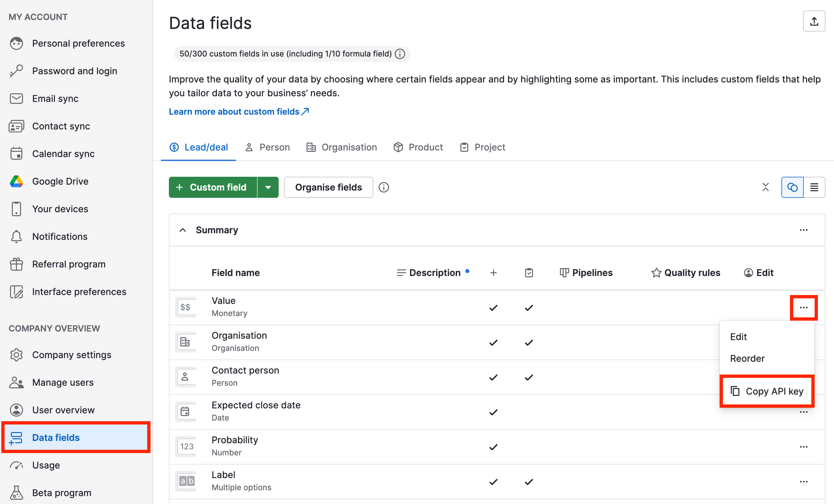The height and width of the screenshot is (504, 834).
Task: Click the green Custom field button
Action: pyautogui.click(x=213, y=187)
